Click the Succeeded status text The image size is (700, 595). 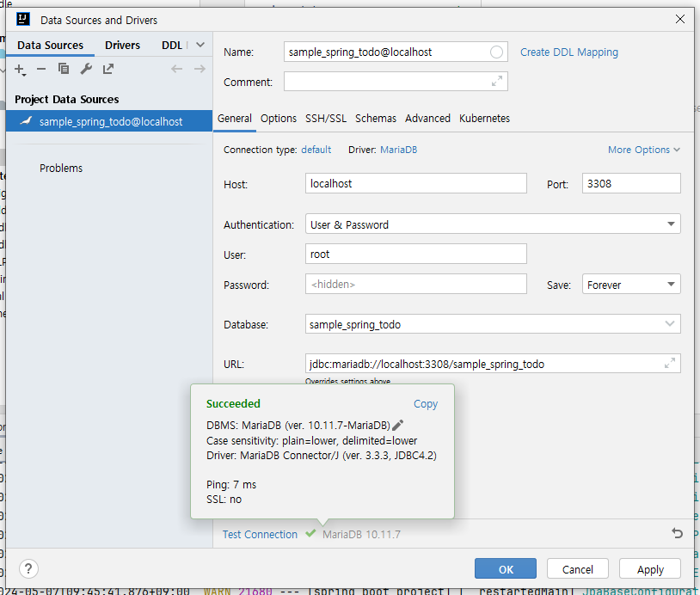(233, 403)
